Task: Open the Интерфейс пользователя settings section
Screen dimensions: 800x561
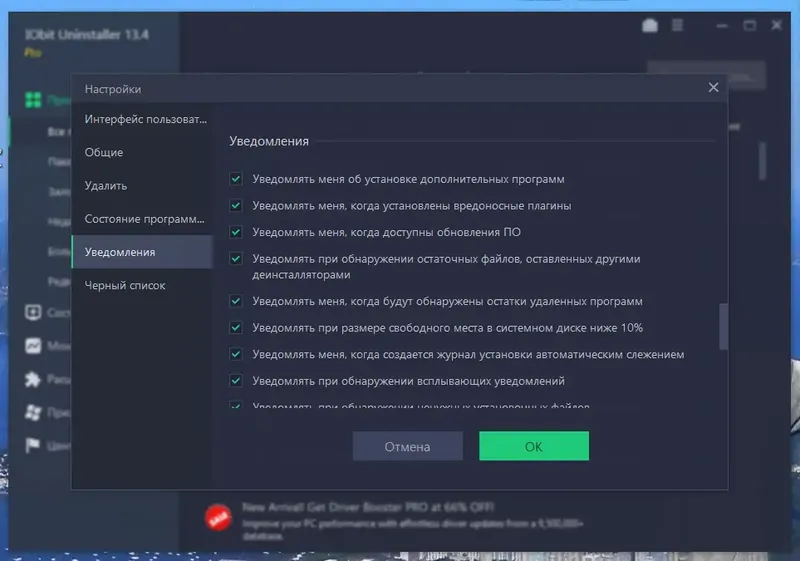Action: pos(142,119)
